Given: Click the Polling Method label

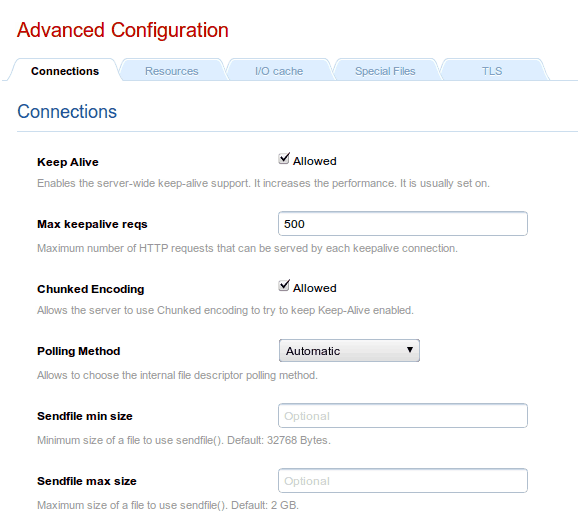Looking at the screenshot, I should (x=78, y=351).
